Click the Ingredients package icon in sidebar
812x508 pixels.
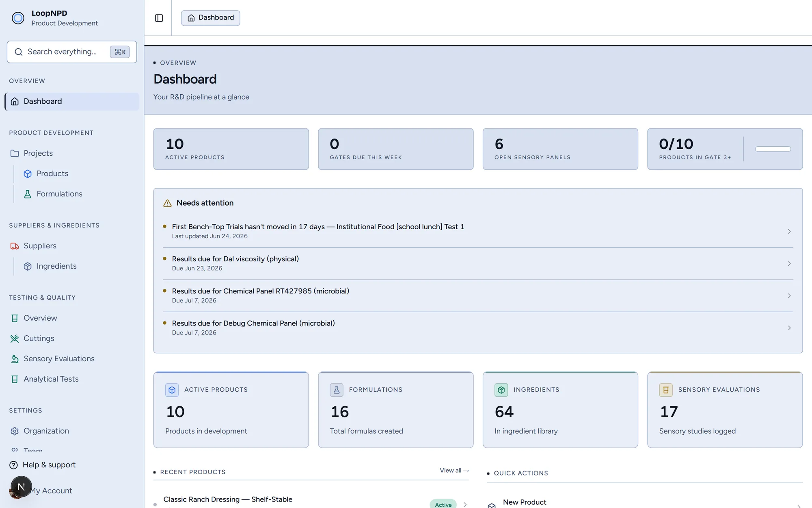(28, 267)
